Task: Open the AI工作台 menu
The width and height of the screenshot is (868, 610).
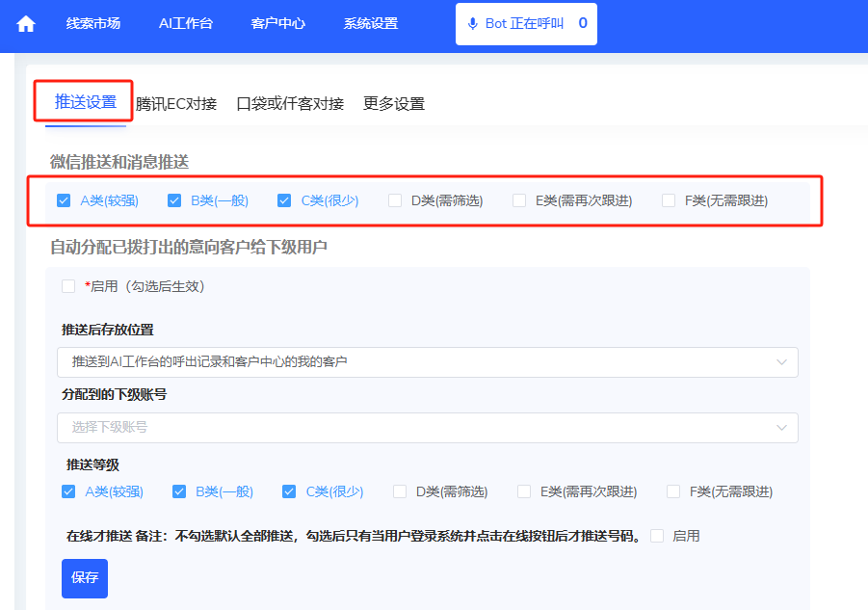Action: pos(185,24)
